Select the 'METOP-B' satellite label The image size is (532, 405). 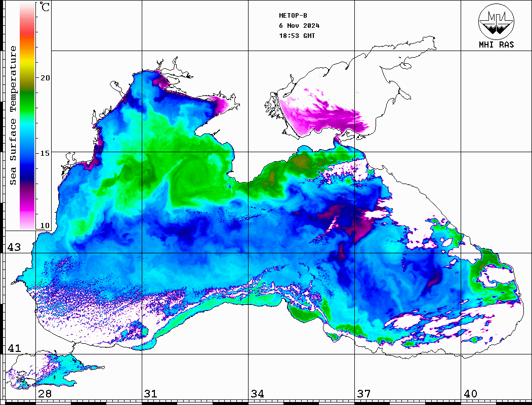pyautogui.click(x=293, y=16)
